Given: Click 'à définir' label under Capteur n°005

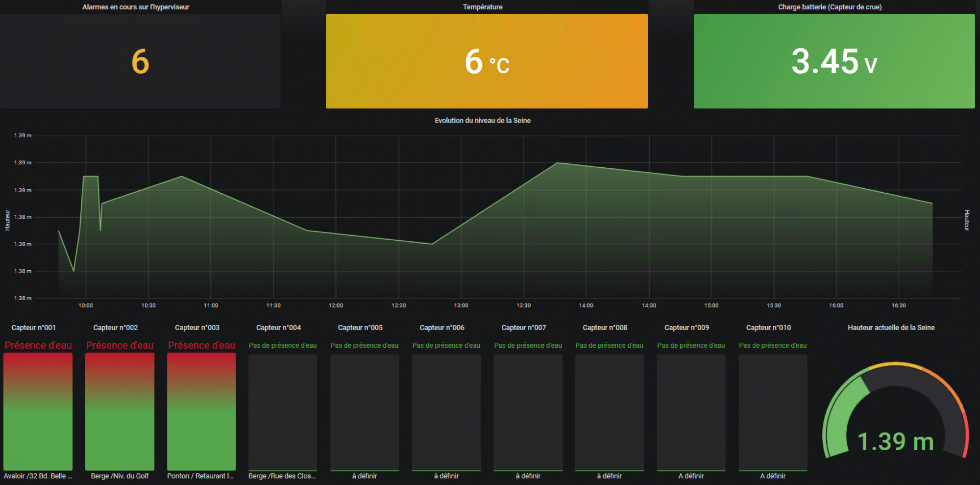Looking at the screenshot, I should (x=365, y=476).
